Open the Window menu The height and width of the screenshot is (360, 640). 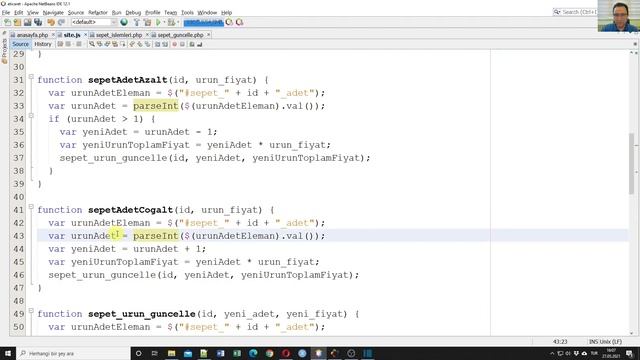pyautogui.click(x=207, y=13)
